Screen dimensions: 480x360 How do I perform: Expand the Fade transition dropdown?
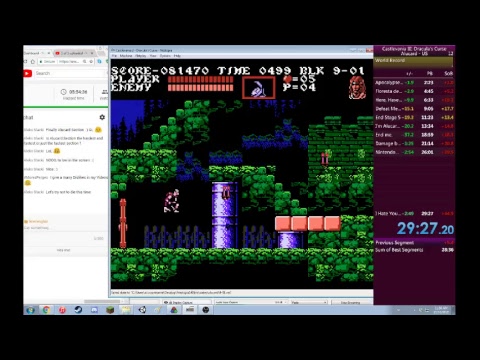coord(309,302)
